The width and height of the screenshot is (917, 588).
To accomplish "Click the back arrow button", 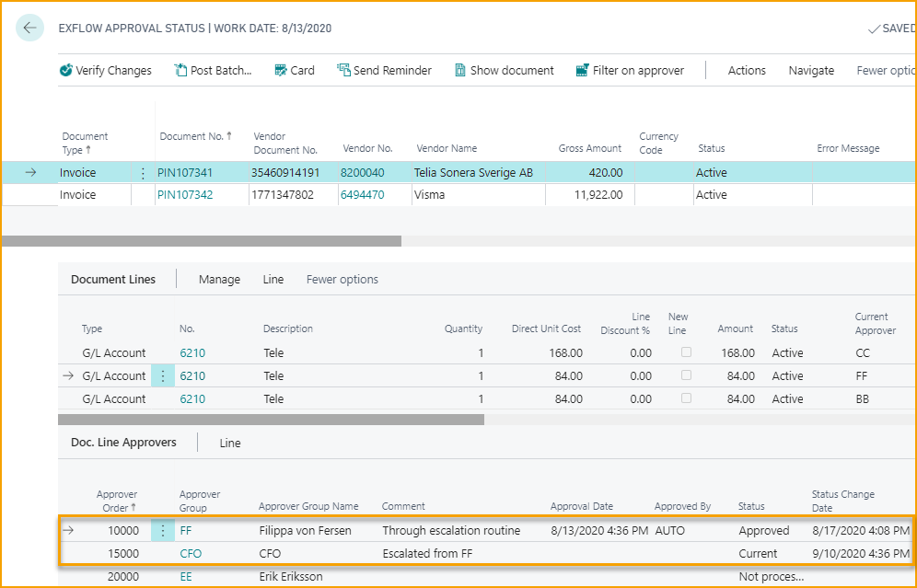I will pyautogui.click(x=29, y=29).
